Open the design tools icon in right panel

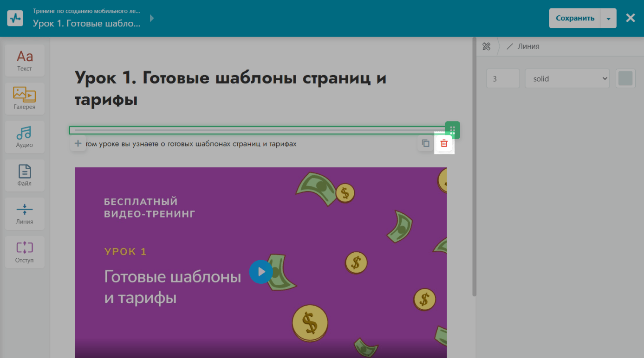point(487,46)
